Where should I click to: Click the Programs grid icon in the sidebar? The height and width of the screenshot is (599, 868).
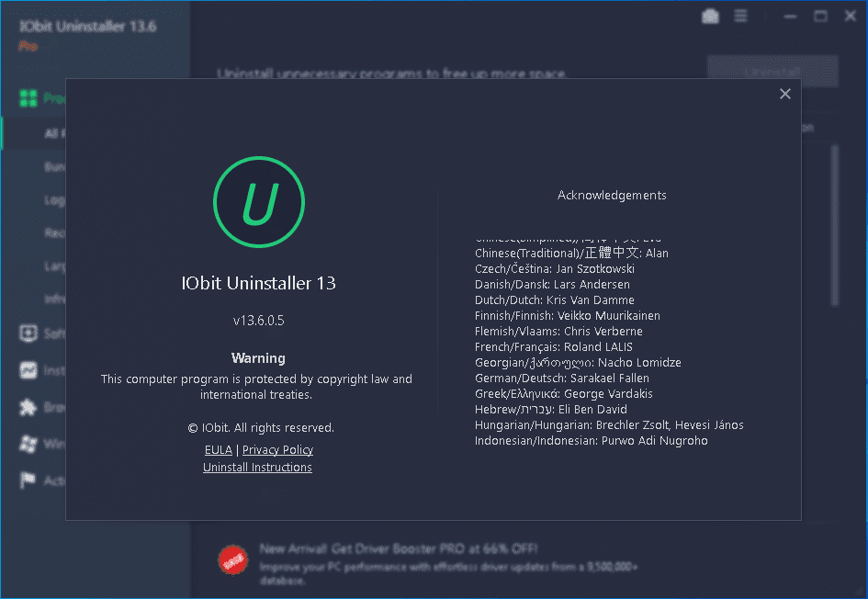coord(28,98)
